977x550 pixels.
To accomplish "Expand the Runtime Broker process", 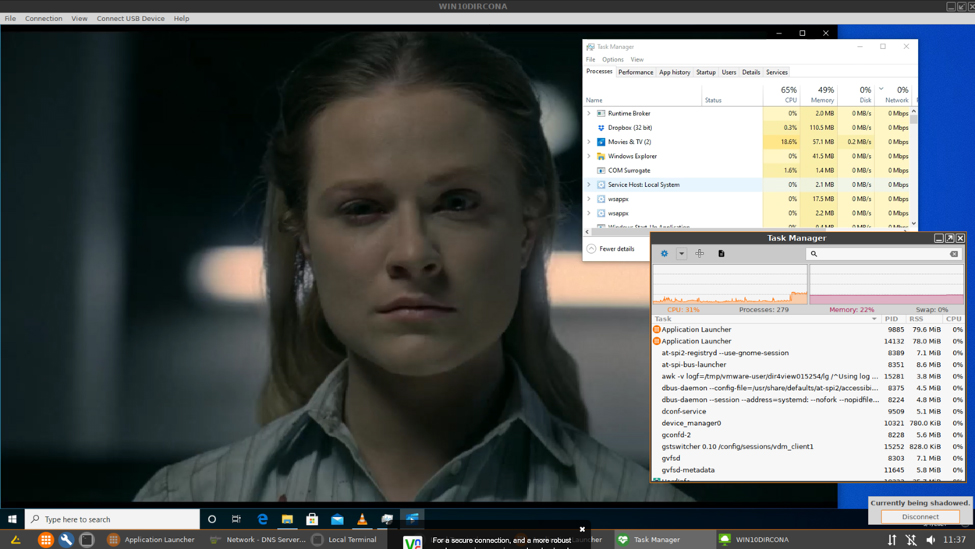I will coord(589,113).
